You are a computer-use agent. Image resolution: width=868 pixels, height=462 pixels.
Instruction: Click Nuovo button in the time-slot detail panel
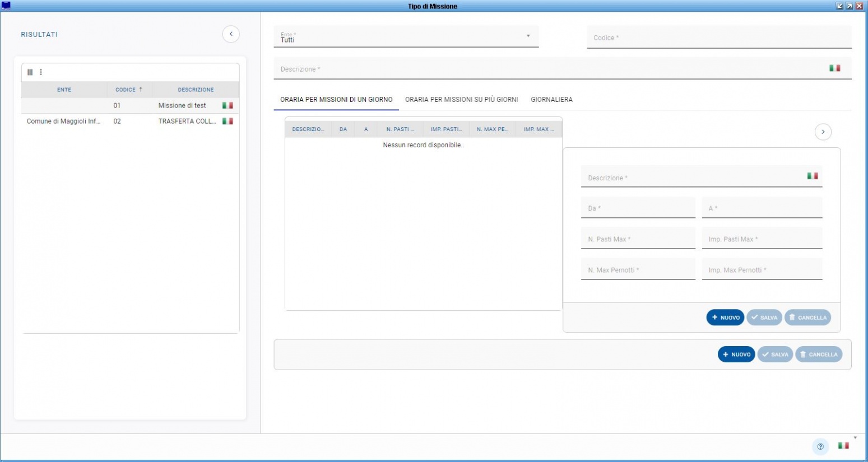pyautogui.click(x=725, y=318)
